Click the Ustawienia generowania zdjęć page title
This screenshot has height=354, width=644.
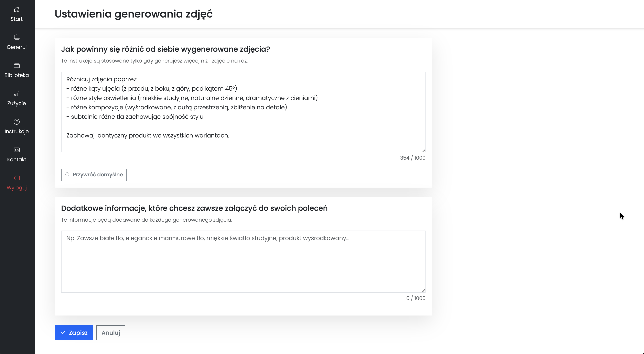pos(133,14)
